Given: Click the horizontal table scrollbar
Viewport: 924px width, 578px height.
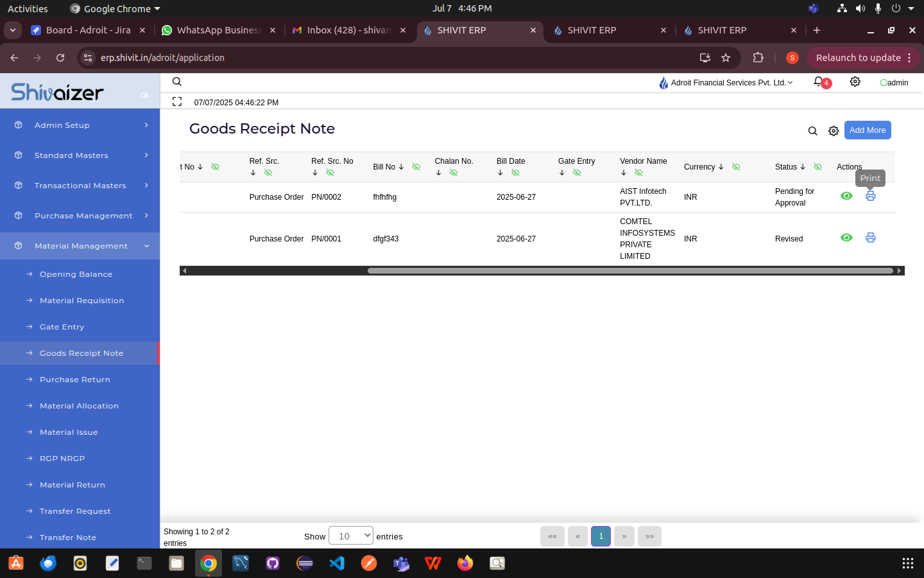Looking at the screenshot, I should coord(629,271).
